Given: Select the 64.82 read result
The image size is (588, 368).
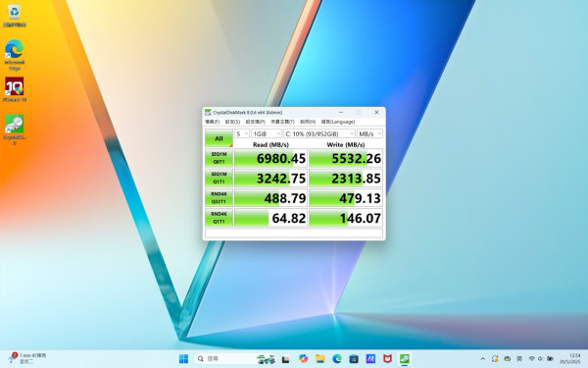Looking at the screenshot, I should (270, 218).
